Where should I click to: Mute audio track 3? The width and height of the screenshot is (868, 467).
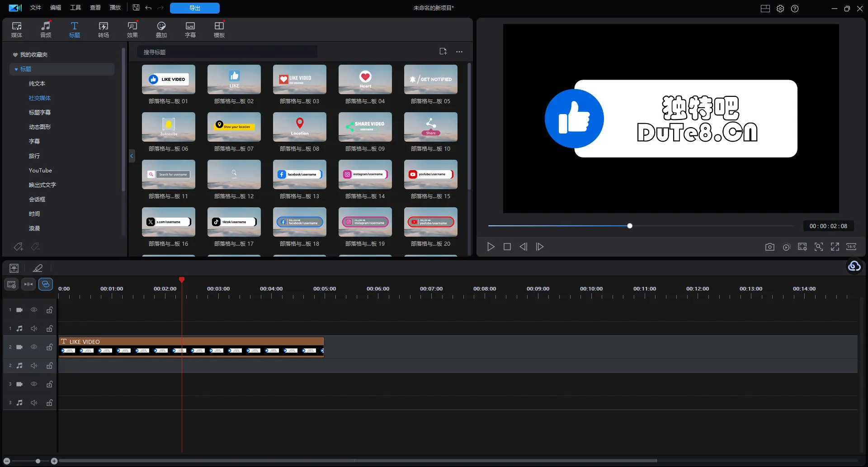(x=34, y=403)
